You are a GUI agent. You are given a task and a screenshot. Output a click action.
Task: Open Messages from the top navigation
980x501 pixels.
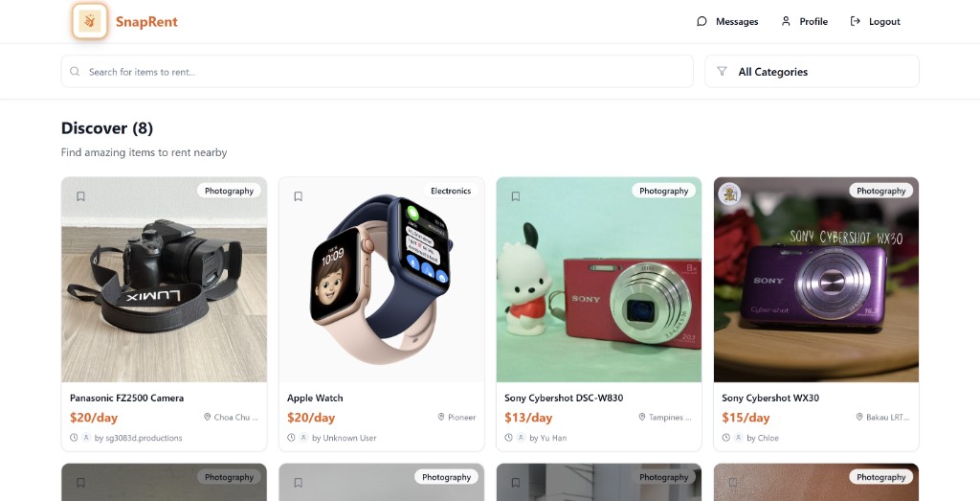pyautogui.click(x=737, y=21)
